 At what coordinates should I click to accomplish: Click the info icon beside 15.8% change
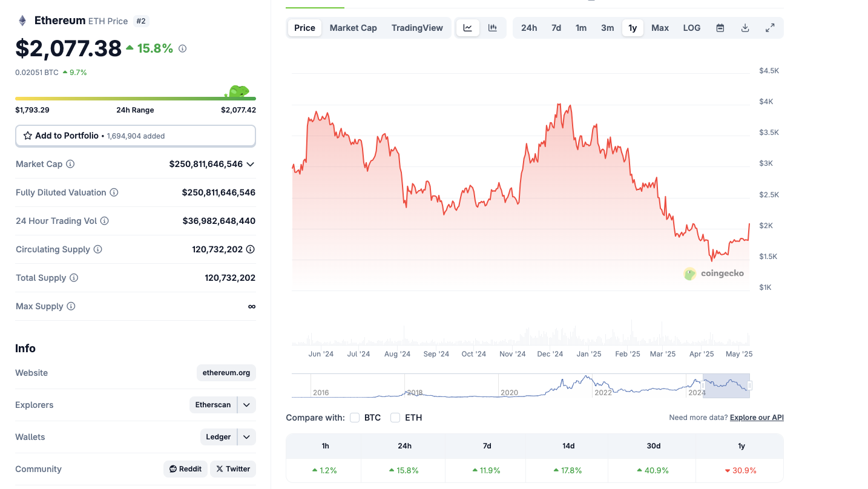pos(182,48)
